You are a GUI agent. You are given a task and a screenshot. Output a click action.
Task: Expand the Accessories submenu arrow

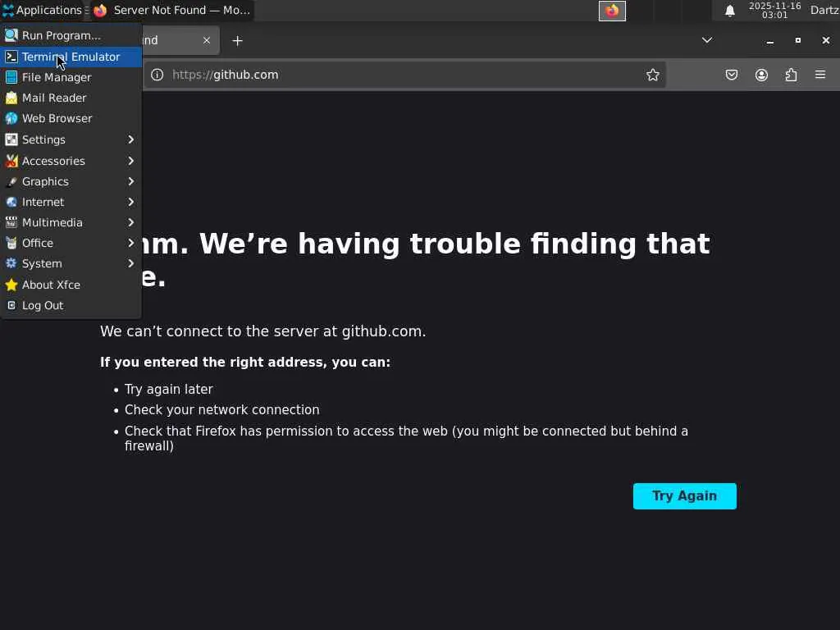(x=130, y=161)
